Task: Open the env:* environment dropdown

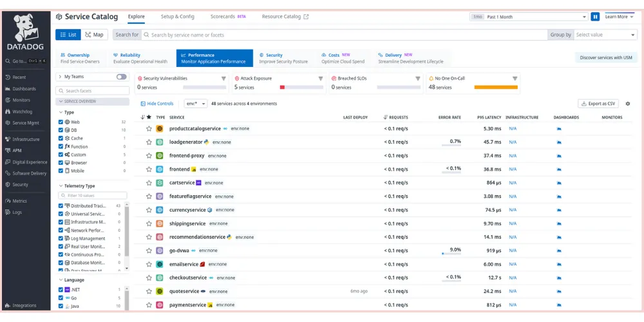Action: [196, 104]
